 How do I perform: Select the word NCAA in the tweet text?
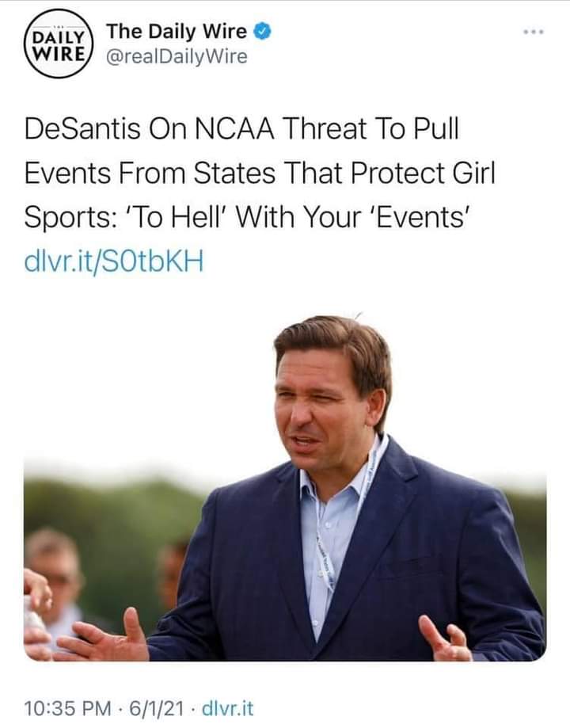tap(234, 128)
